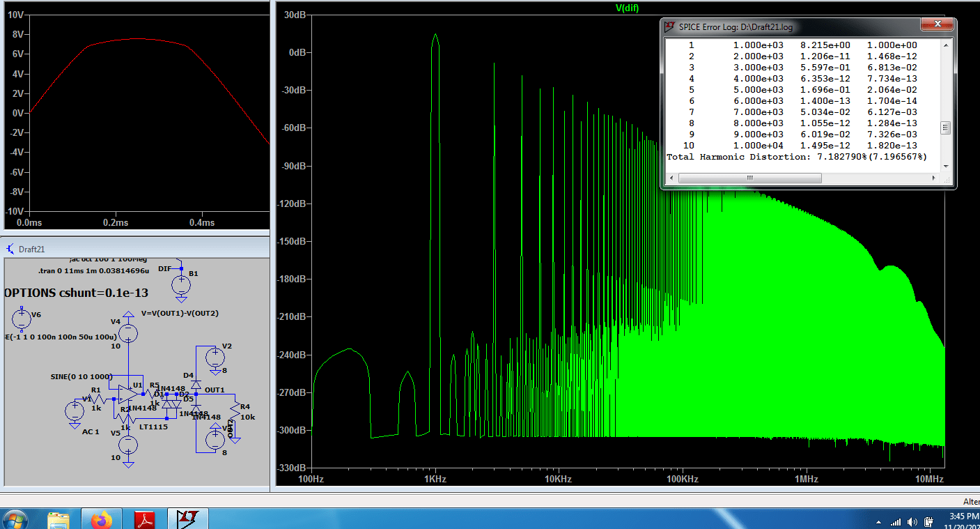Select the V4 supply voltage source

pos(129,332)
